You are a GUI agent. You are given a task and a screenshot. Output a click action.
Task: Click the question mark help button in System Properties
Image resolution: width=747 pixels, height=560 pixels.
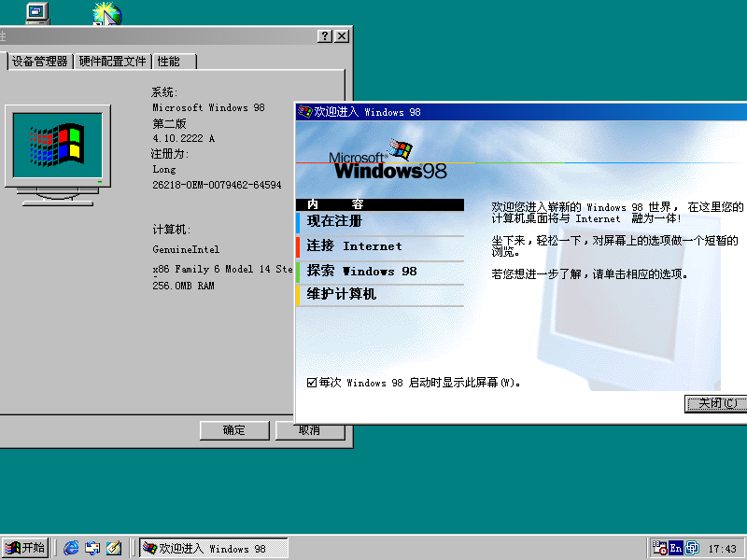click(324, 36)
